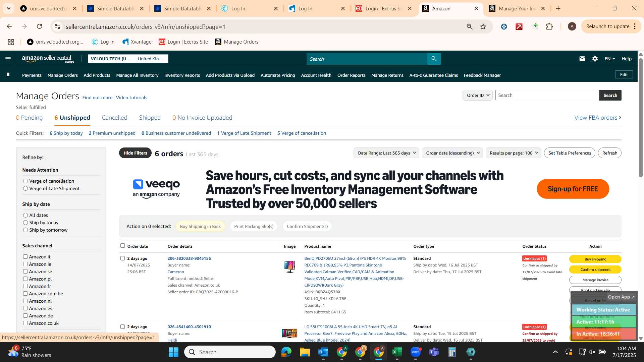The height and width of the screenshot is (362, 644).
Task: Expand the browser tab search chevron
Action: (x=8, y=8)
